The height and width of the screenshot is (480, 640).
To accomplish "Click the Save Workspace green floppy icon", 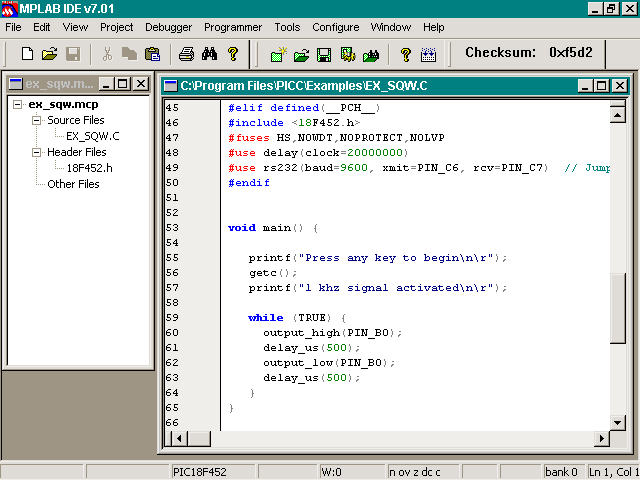I will (324, 55).
